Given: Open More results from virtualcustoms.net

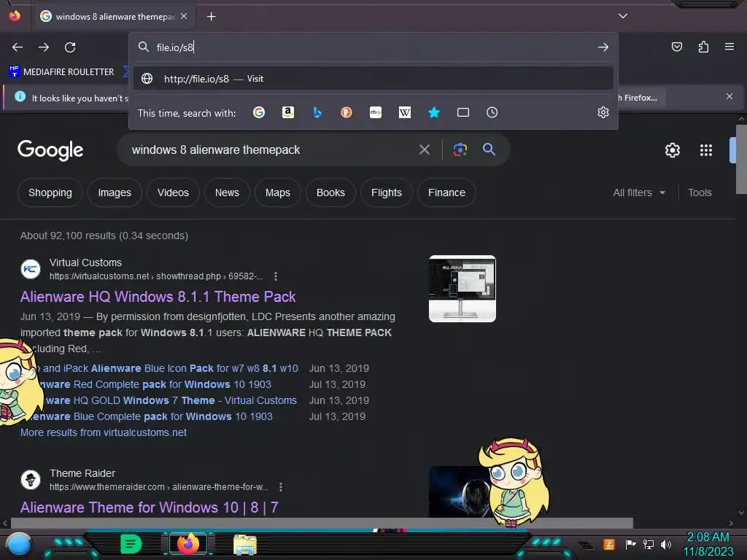Looking at the screenshot, I should click(104, 432).
